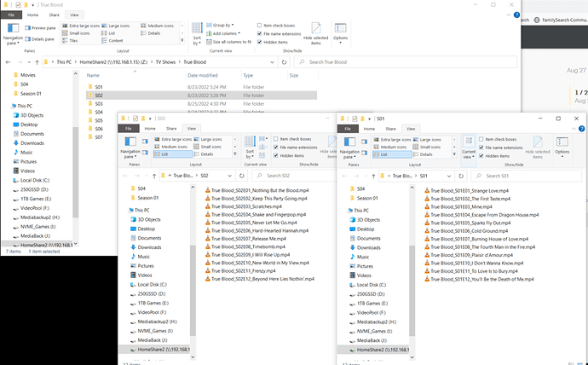Switch to Home tab in S02 window
The width and height of the screenshot is (588, 365).
pyautogui.click(x=150, y=128)
